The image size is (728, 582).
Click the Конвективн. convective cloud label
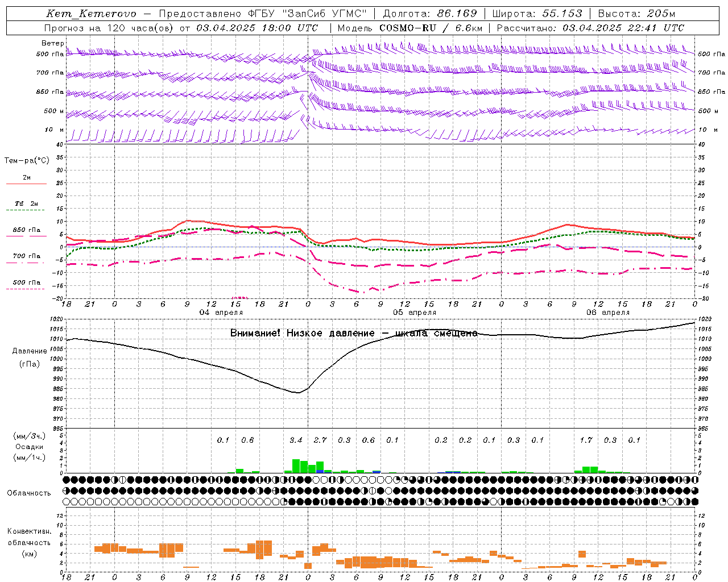pos(30,531)
